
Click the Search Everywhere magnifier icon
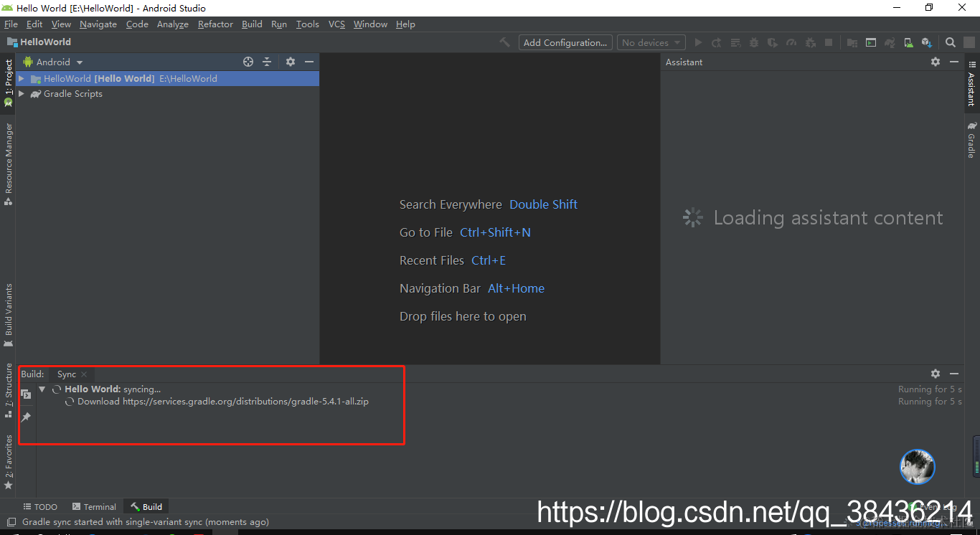[951, 42]
